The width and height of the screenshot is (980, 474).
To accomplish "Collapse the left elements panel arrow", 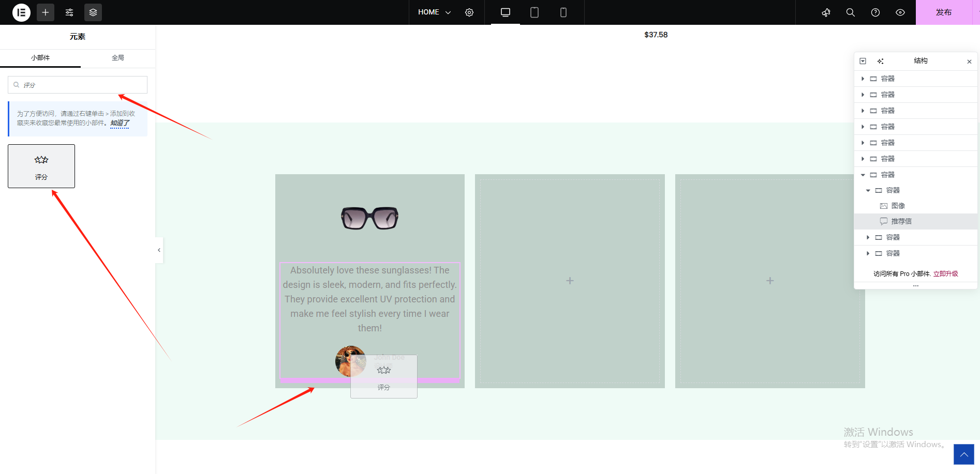I will click(x=159, y=250).
